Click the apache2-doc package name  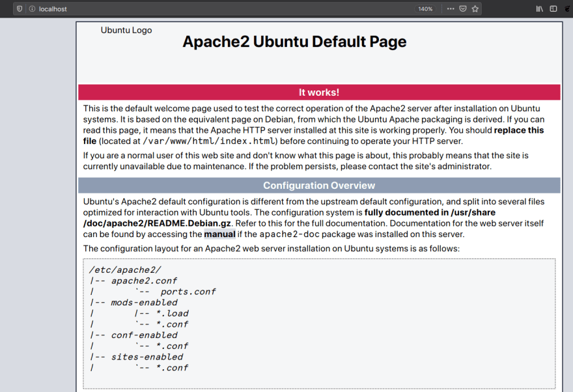pos(289,234)
